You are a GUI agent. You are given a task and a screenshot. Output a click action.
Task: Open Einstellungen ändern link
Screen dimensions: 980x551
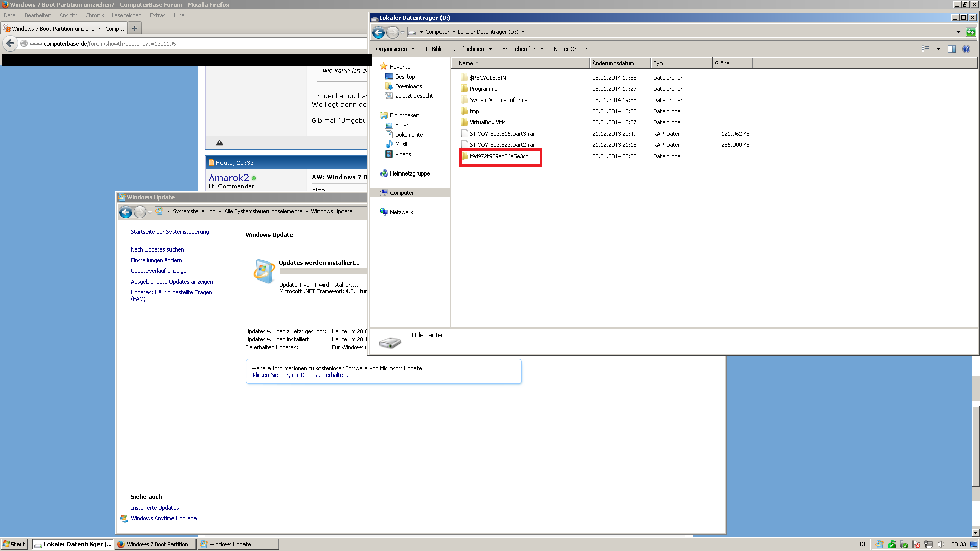[x=156, y=260]
